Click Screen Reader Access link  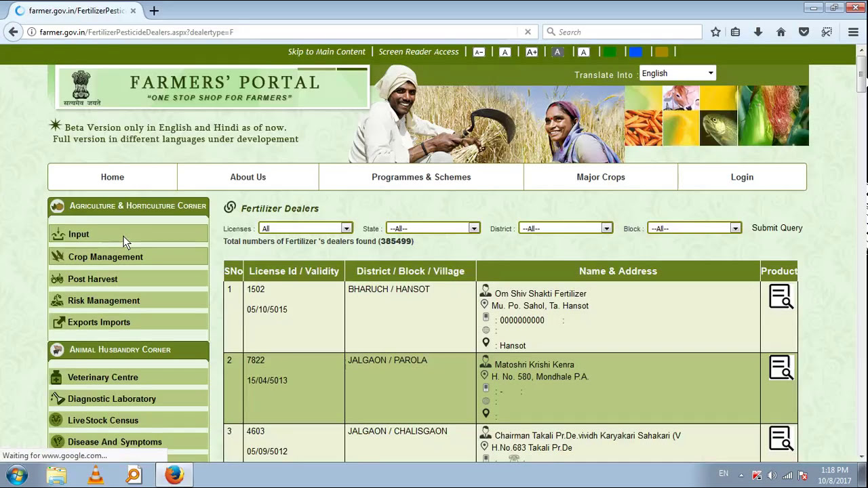pyautogui.click(x=418, y=52)
